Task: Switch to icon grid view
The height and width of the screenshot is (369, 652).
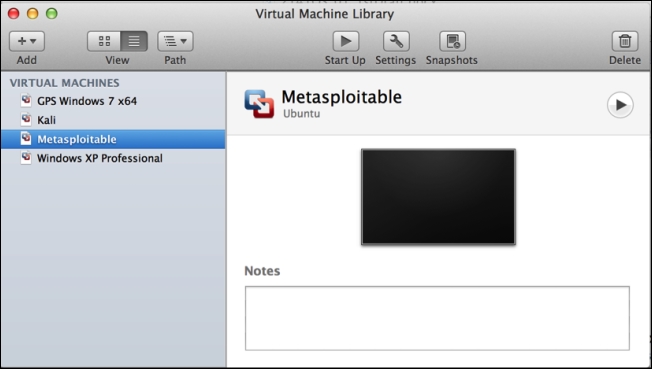Action: click(104, 41)
